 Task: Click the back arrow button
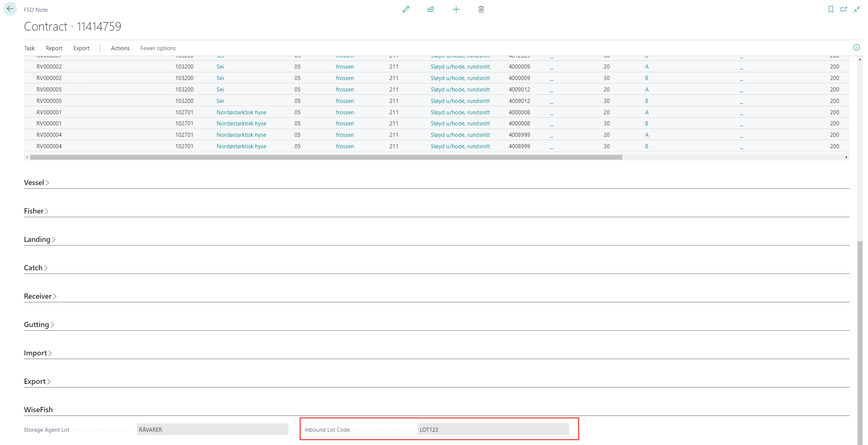point(10,9)
